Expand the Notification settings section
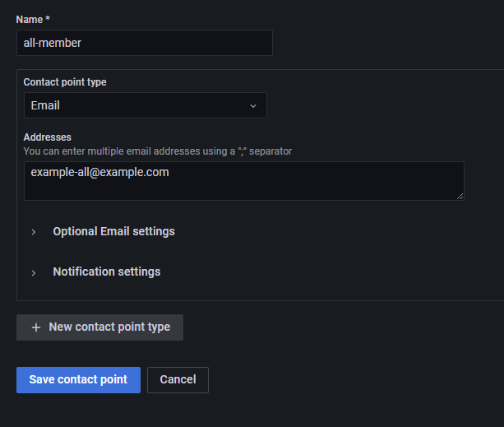Viewport: 504px width, 427px height. [x=107, y=272]
